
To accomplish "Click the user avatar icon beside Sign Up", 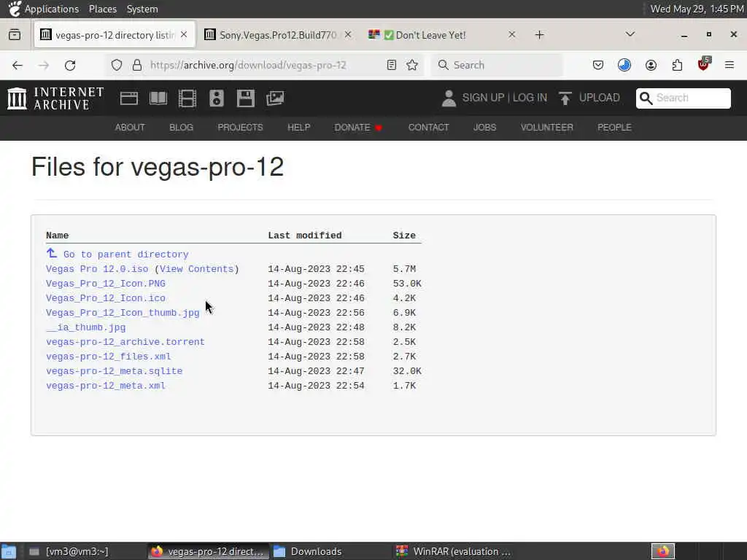I will [x=449, y=98].
